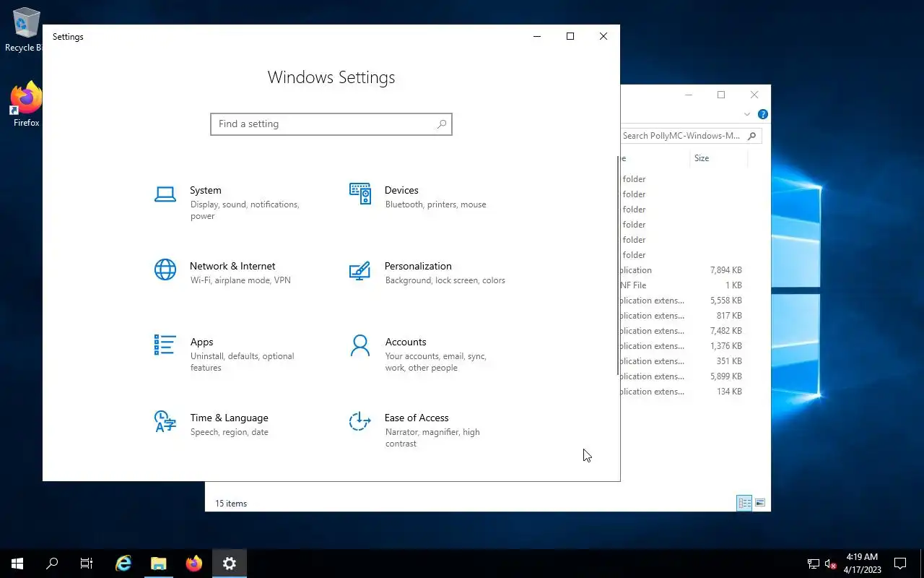Select the 1,376 KB file row

(684, 346)
